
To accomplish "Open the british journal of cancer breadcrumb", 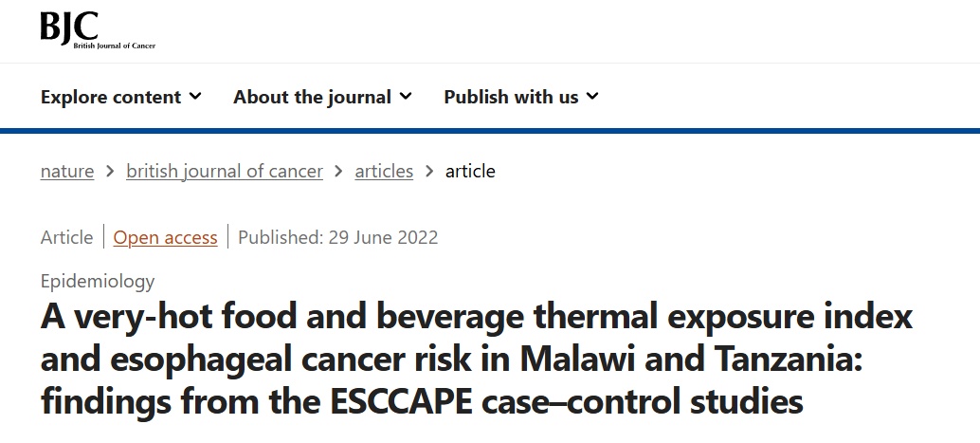I will click(225, 172).
